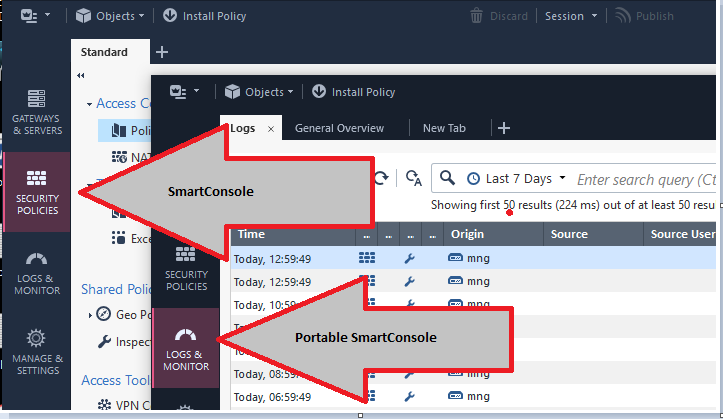Open Objects menu in Portable SmartConsole window

[x=259, y=92]
